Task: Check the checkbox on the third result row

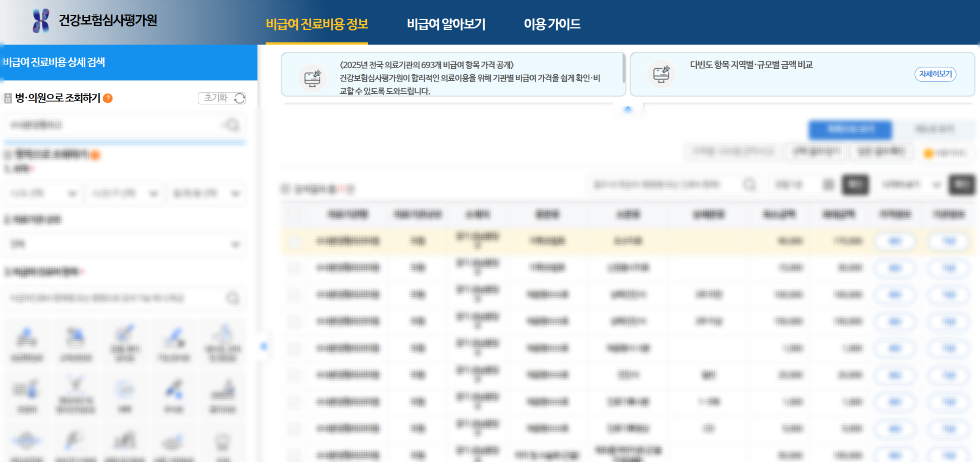Action: point(295,294)
